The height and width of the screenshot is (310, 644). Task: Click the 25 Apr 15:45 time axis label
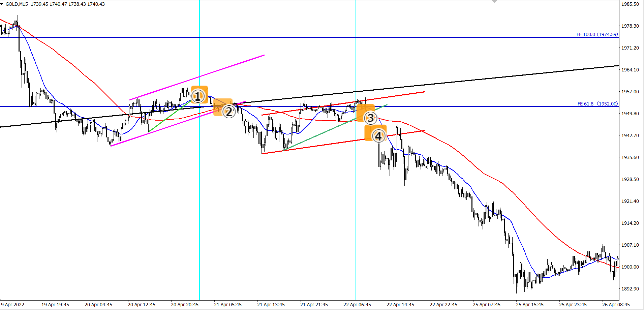[x=530, y=305]
